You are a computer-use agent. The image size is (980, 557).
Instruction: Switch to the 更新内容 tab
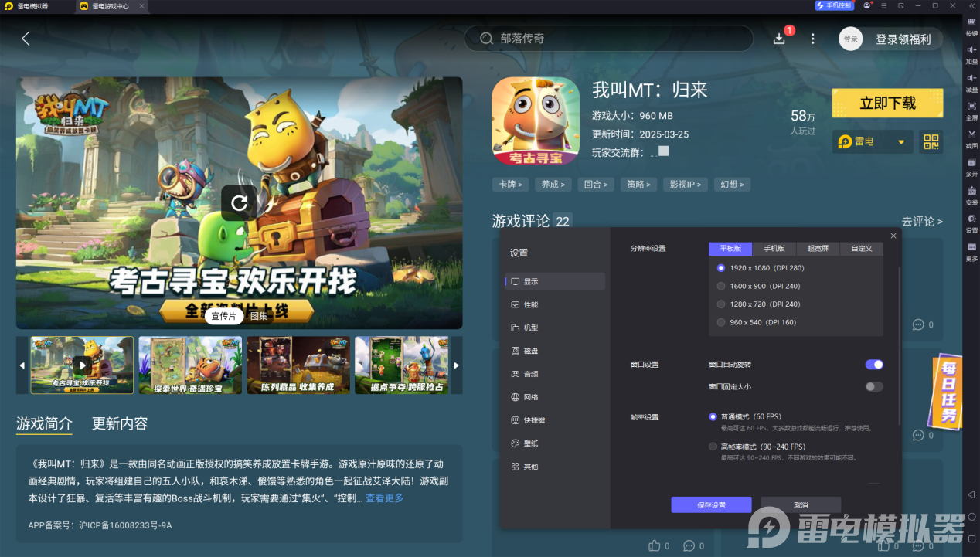point(120,423)
